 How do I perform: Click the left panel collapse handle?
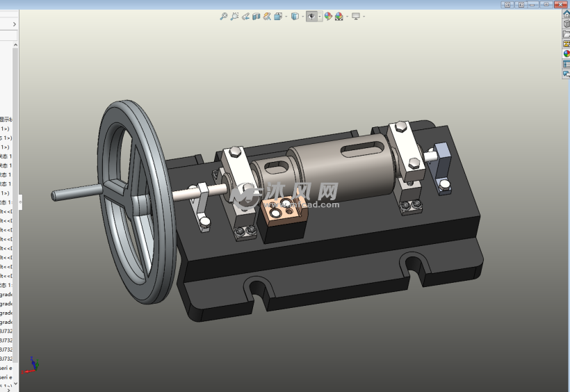coord(20,202)
